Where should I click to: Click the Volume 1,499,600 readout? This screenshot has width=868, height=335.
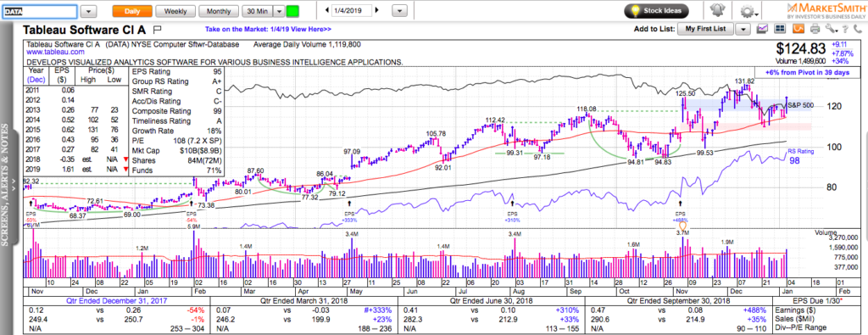click(800, 61)
